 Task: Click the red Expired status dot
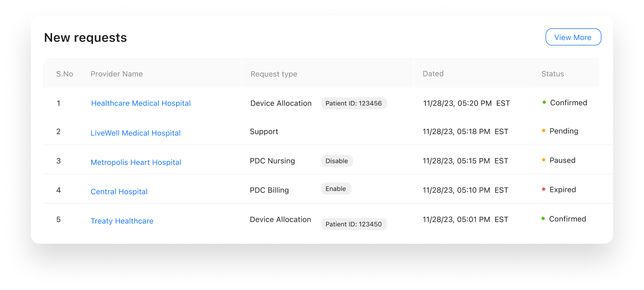tap(544, 189)
